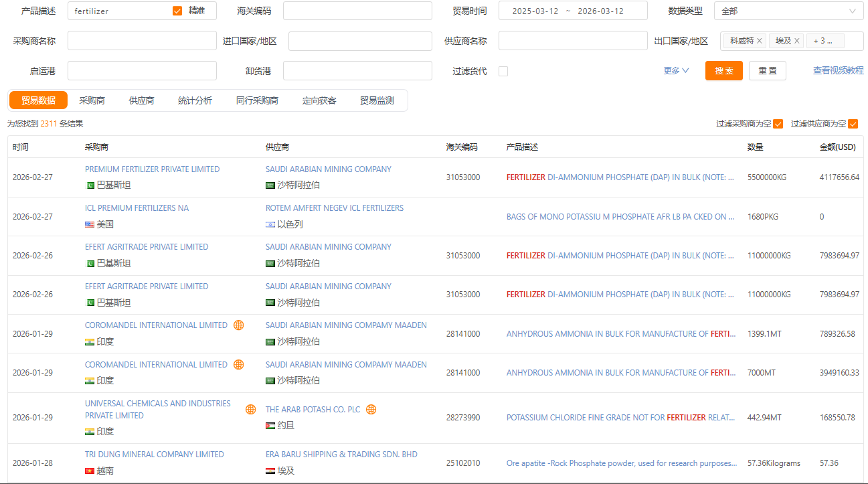Remove the 埃及 export country tag
This screenshot has width=868, height=484.
tap(796, 41)
